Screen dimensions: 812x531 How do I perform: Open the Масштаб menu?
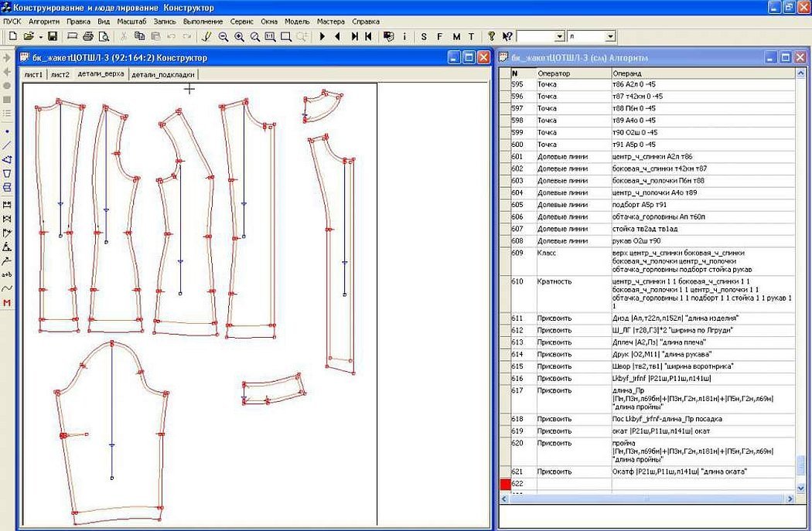point(131,22)
